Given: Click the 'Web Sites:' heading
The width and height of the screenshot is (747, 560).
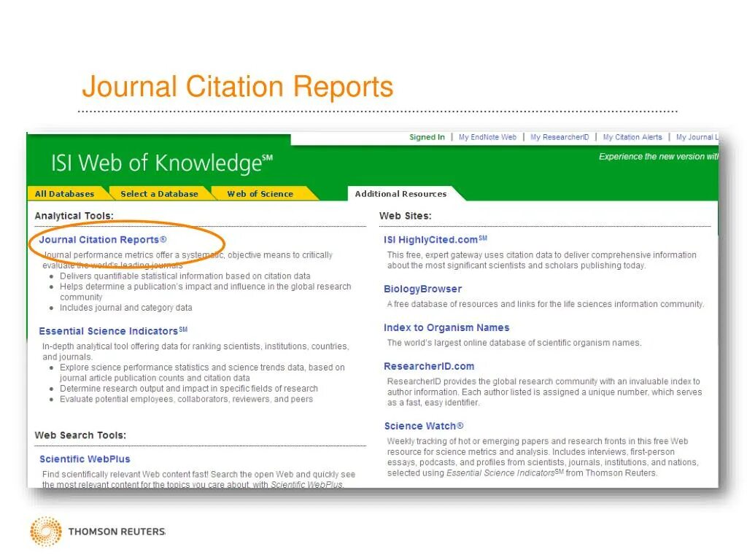Looking at the screenshot, I should click(x=406, y=216).
